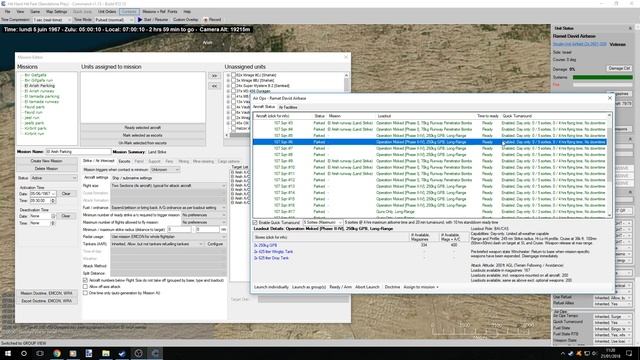The height and width of the screenshot is (360, 640).
Task: Select Bir Gafgafa mission in list
Action: click(36, 75)
